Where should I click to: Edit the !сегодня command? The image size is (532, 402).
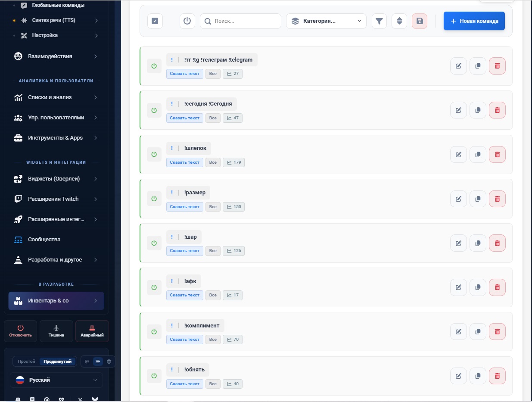(x=458, y=110)
